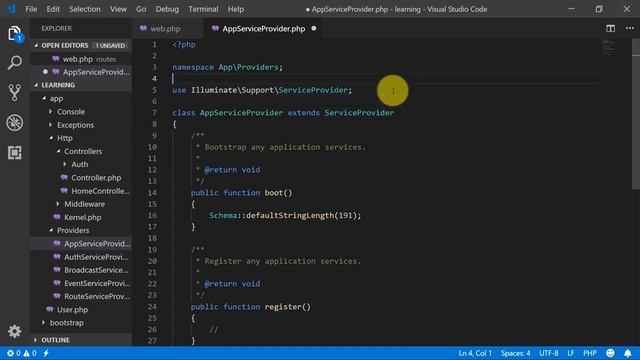Open the Source Control view icon
Screen dimensions: 640x360
[14, 93]
